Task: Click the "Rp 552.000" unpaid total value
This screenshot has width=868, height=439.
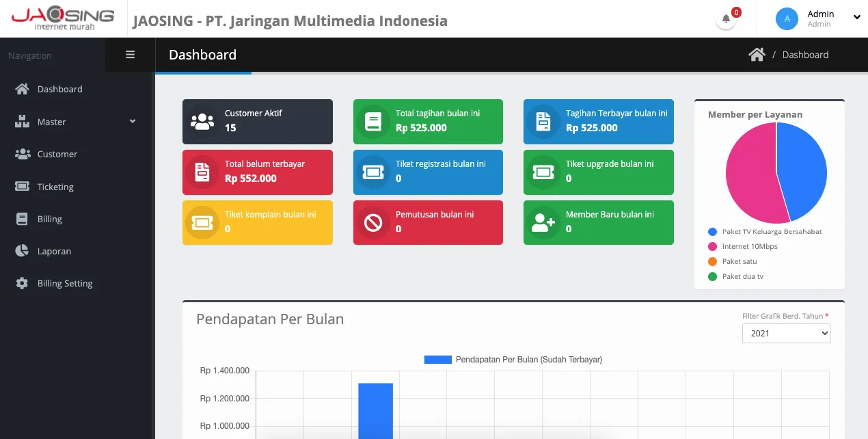Action: point(251,178)
